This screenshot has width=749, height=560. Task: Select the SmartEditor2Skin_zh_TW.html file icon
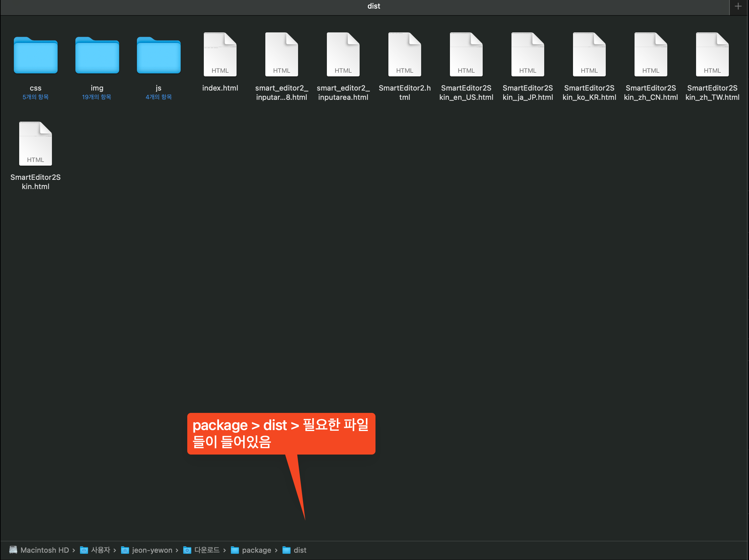tap(712, 55)
